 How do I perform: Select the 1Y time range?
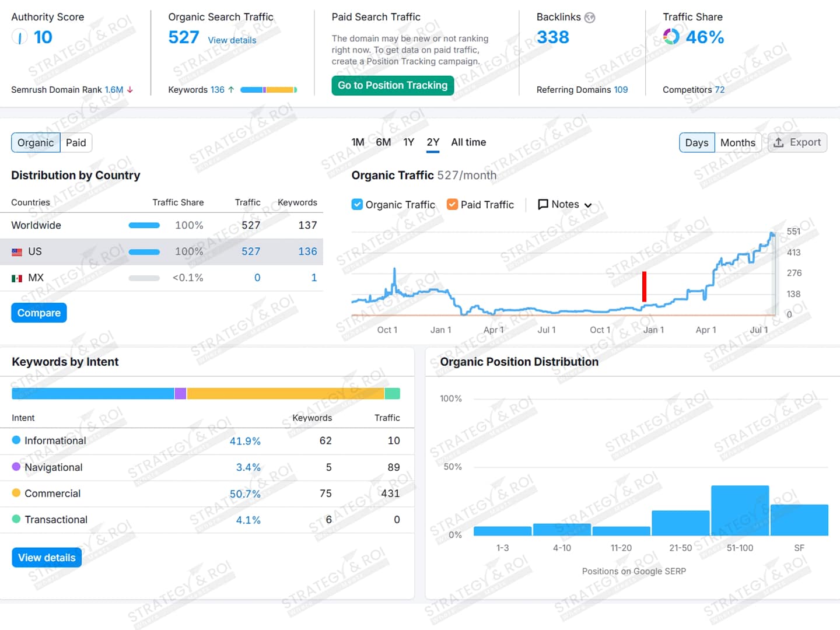(408, 142)
